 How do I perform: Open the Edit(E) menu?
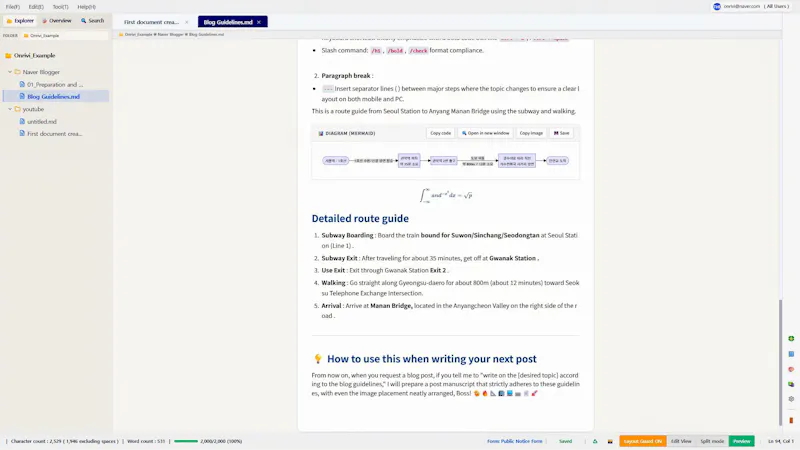point(36,7)
